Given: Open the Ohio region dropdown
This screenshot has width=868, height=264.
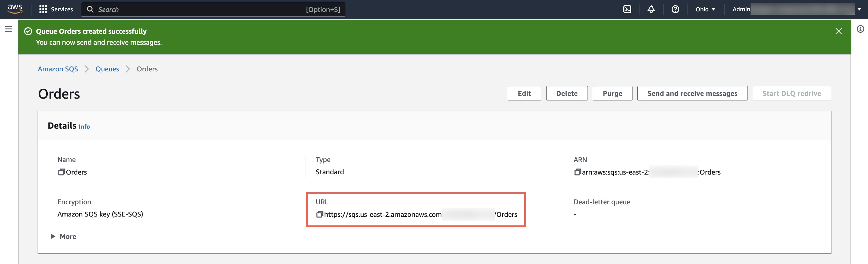Looking at the screenshot, I should click(x=705, y=9).
